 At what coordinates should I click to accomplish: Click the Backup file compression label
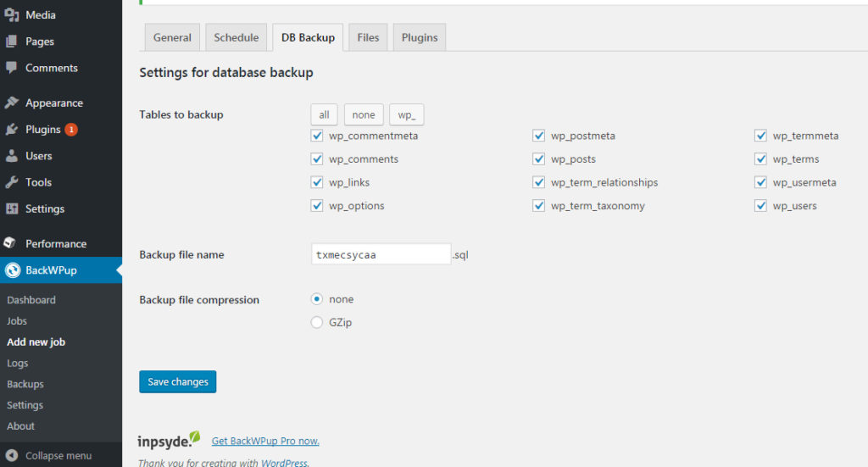point(199,300)
